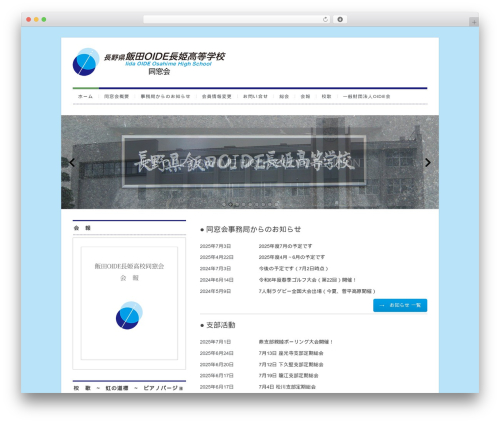Open the 今後の予定です(7月2日時点) notice
Screen dimensions: 500x423
[x=294, y=268]
